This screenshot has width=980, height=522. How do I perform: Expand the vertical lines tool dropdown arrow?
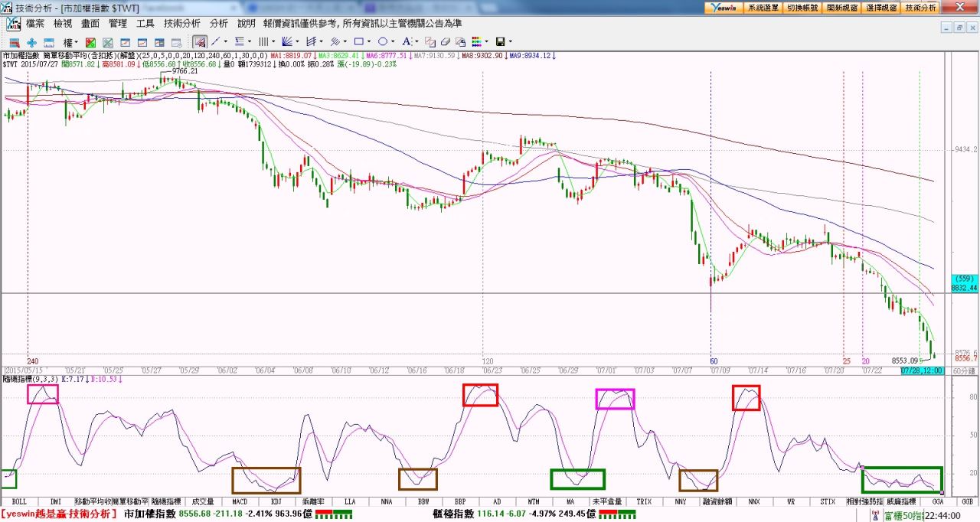tap(274, 41)
